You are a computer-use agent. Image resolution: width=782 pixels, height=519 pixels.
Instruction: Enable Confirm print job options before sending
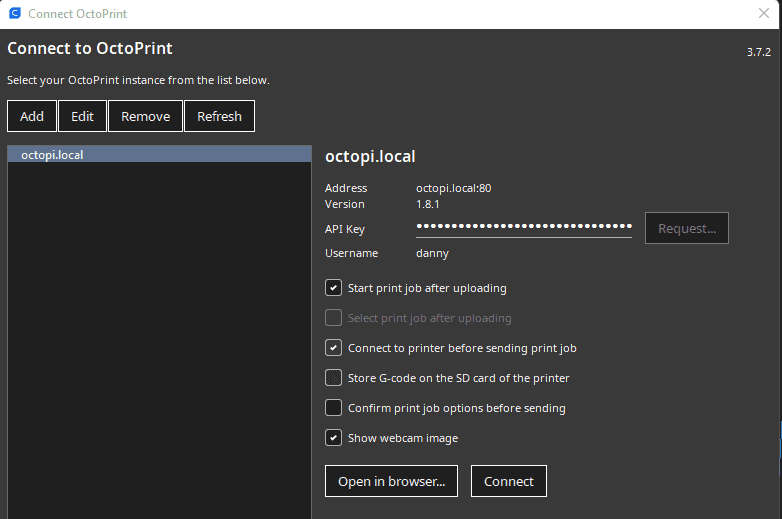333,407
